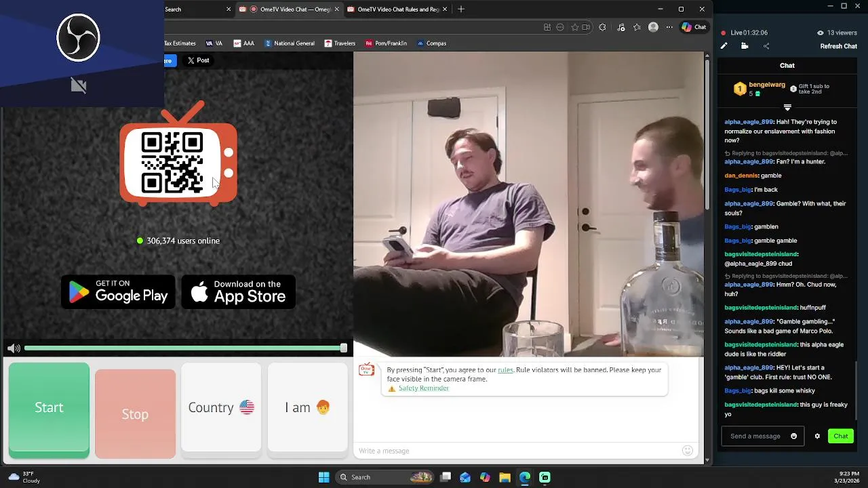Switch to the OmeTV Video Chat Rules tab
868x488 pixels.
[397, 9]
